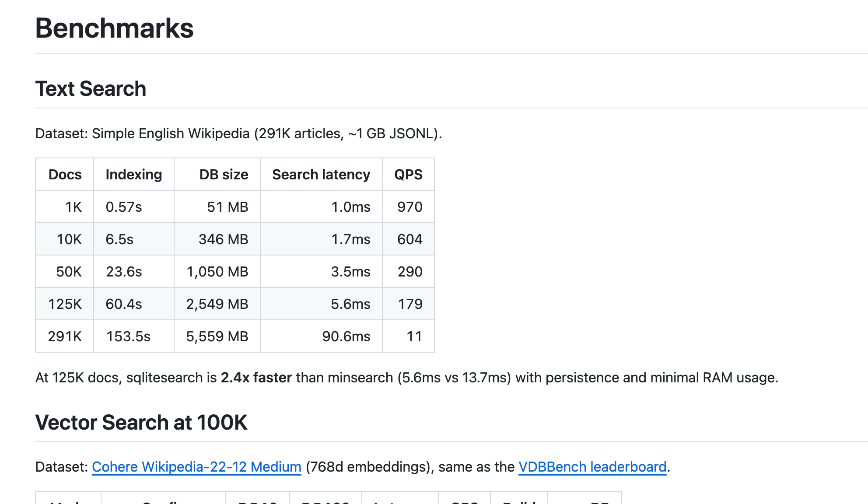Viewport: 868px width, 504px height.
Task: Click the Vector Search at 100K heading
Action: (x=141, y=423)
